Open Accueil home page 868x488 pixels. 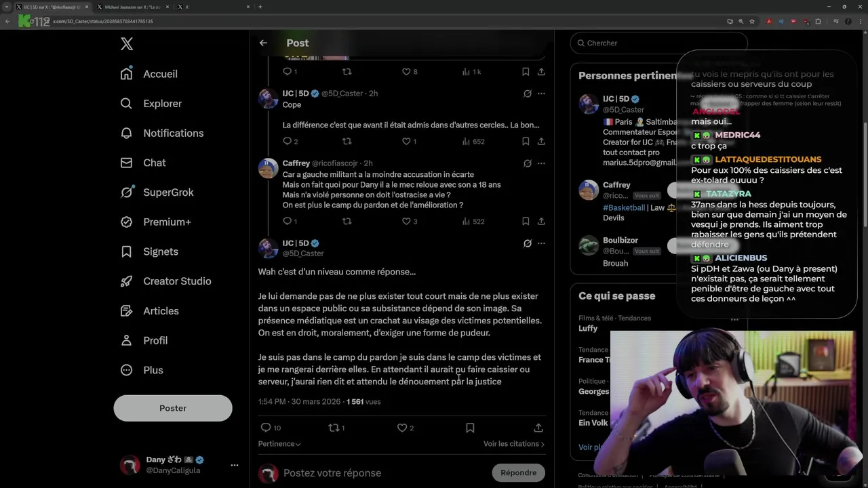coord(149,74)
